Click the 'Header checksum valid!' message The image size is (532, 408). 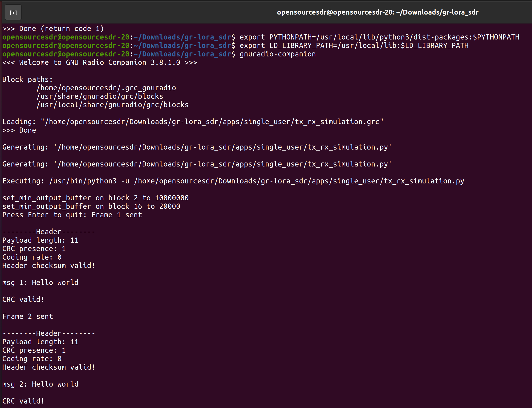click(x=48, y=265)
